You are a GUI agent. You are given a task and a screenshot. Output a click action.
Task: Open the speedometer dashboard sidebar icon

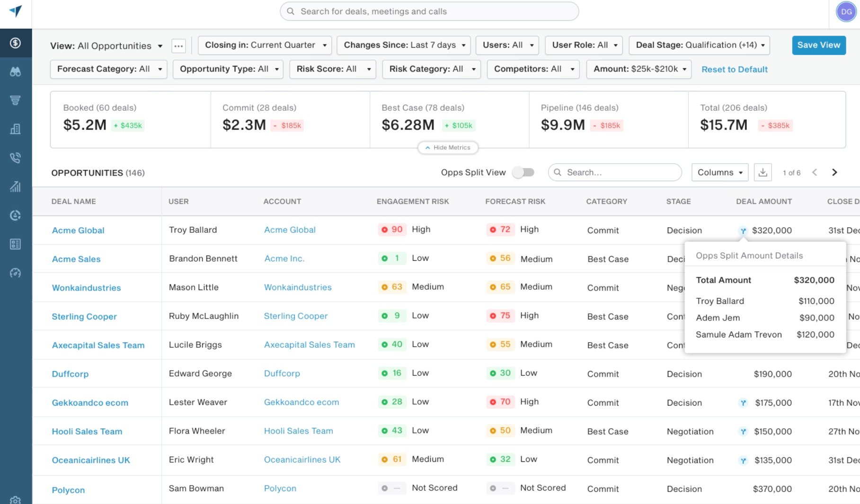tap(16, 273)
